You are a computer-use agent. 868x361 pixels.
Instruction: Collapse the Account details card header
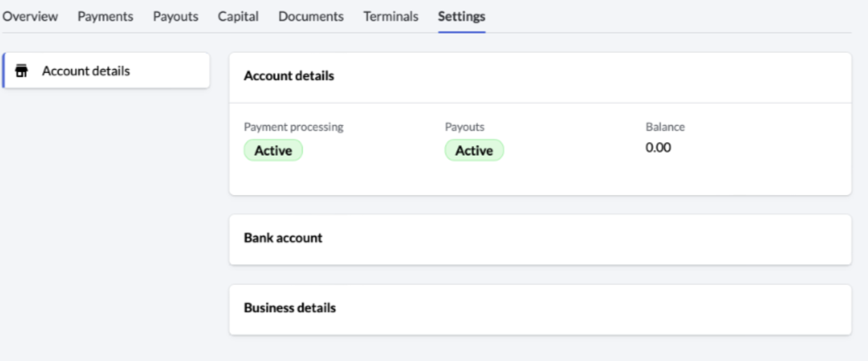[x=540, y=77]
